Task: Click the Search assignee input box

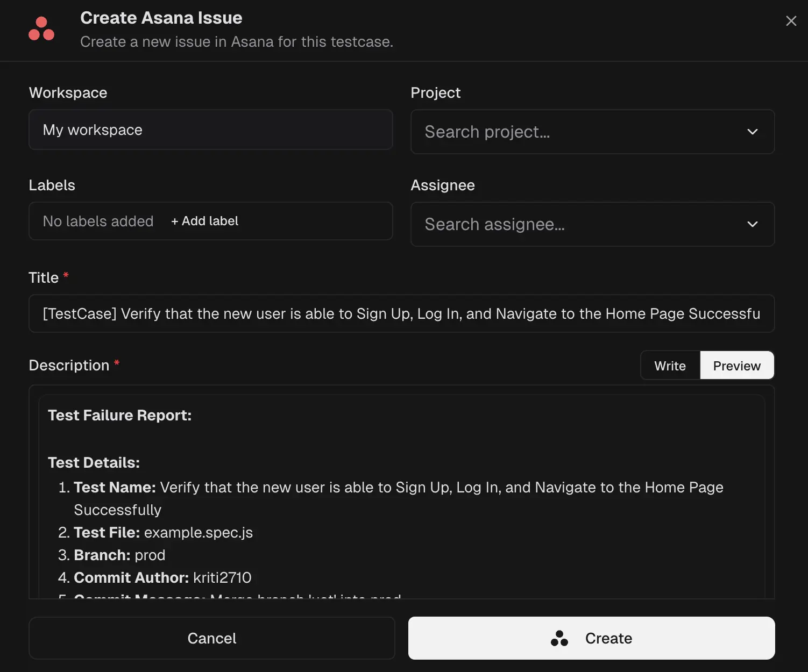Action: (x=538, y=224)
